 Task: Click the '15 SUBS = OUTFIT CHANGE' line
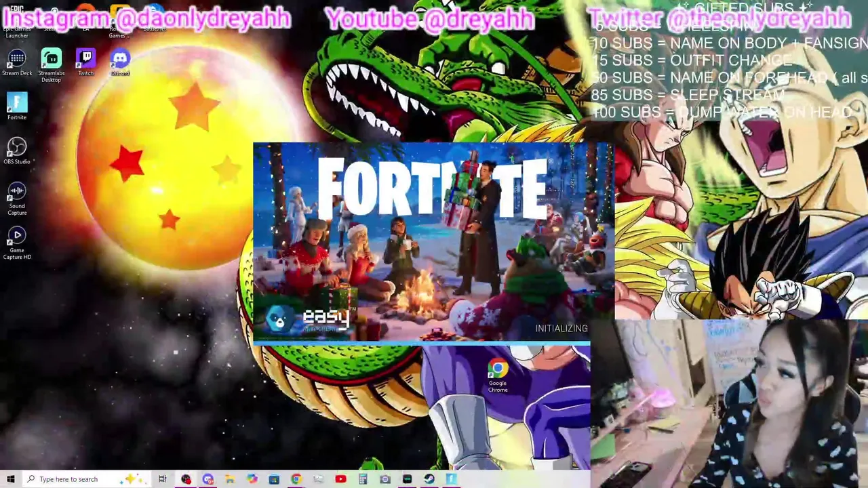click(692, 60)
